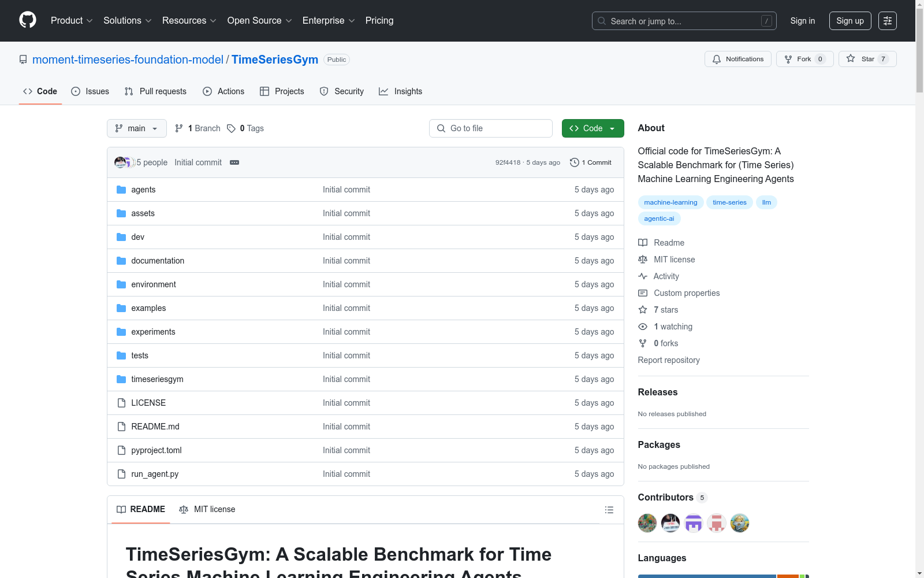Viewport: 924px width, 578px height.
Task: Open the main branch selector dropdown
Action: pos(137,128)
